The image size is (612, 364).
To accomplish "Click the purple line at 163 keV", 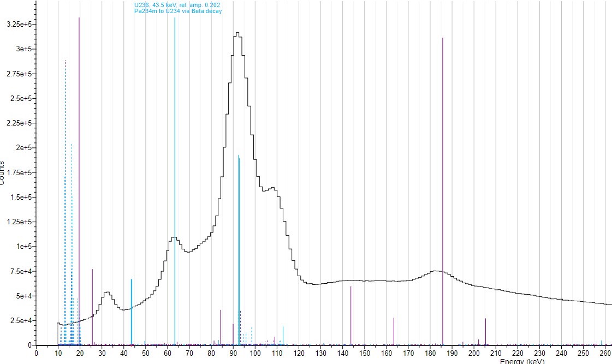I will pos(394,331).
